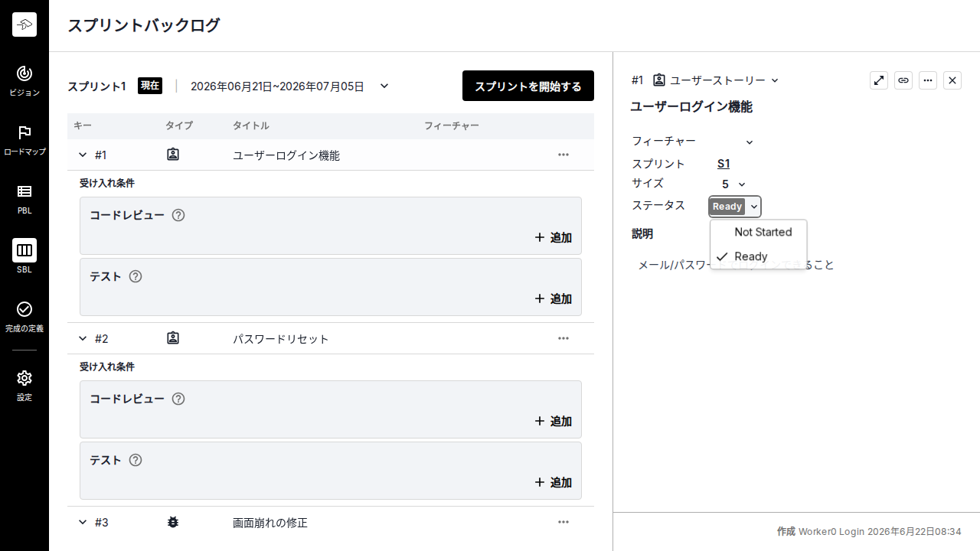Click the タイトル column header
The image size is (980, 551).
pos(251,126)
